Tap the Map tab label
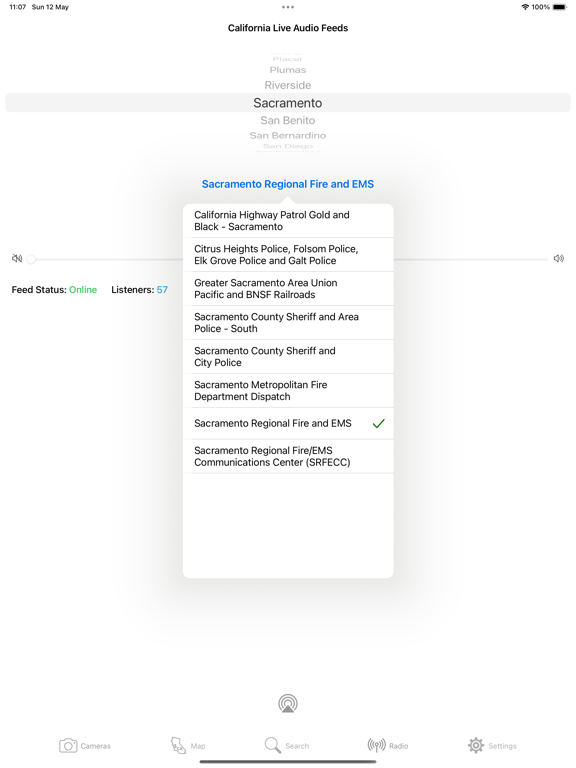This screenshot has width=576, height=768. (x=198, y=746)
